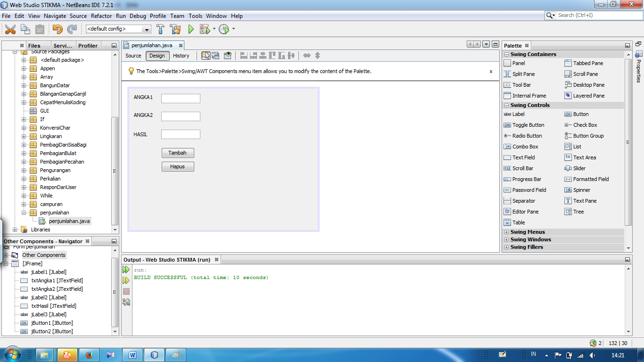Click the Slider control in Swing Controls palette
Image resolution: width=644 pixels, height=362 pixels.
click(x=576, y=168)
